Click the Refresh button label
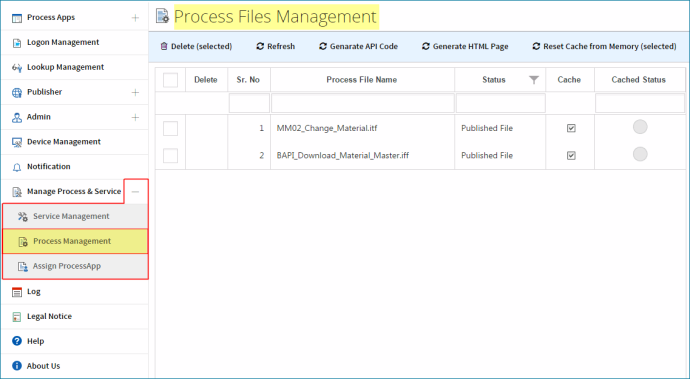The image size is (690, 379). tap(281, 46)
